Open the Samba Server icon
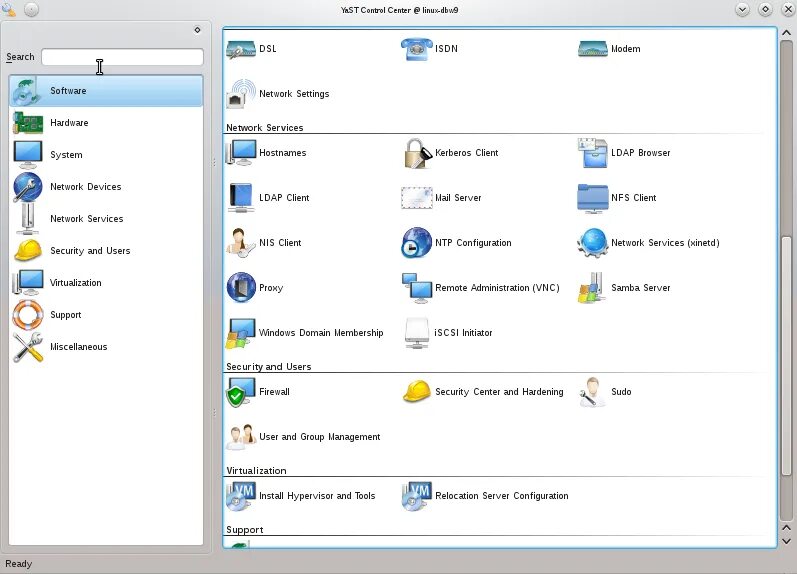This screenshot has width=797, height=574. coord(592,288)
